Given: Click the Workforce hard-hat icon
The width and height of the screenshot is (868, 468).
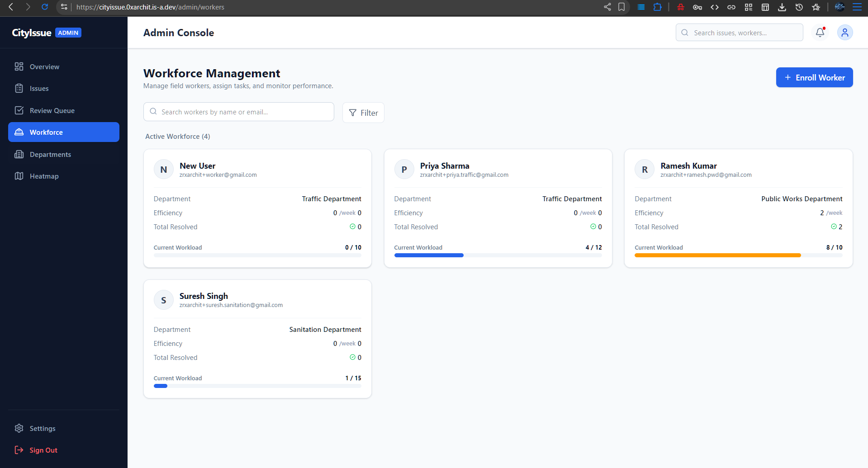Looking at the screenshot, I should [x=19, y=132].
